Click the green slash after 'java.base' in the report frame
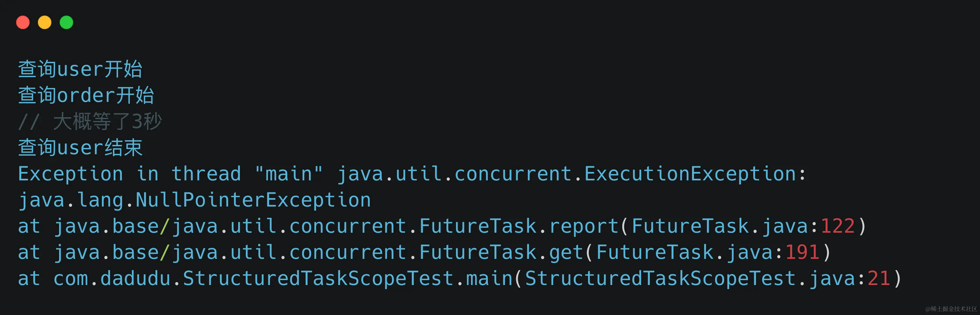The height and width of the screenshot is (315, 980). tap(165, 226)
